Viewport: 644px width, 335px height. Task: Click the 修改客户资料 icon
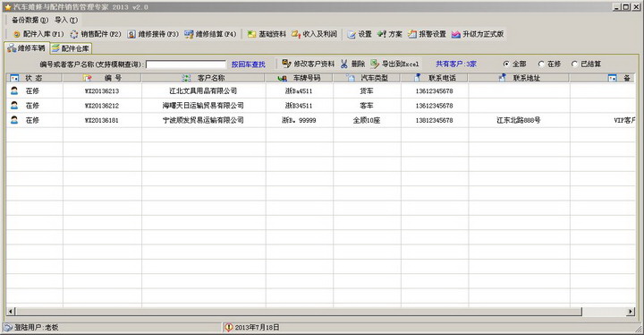coord(287,64)
